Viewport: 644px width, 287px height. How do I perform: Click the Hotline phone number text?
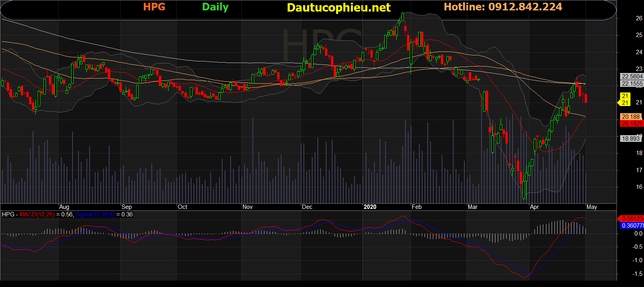tap(503, 7)
